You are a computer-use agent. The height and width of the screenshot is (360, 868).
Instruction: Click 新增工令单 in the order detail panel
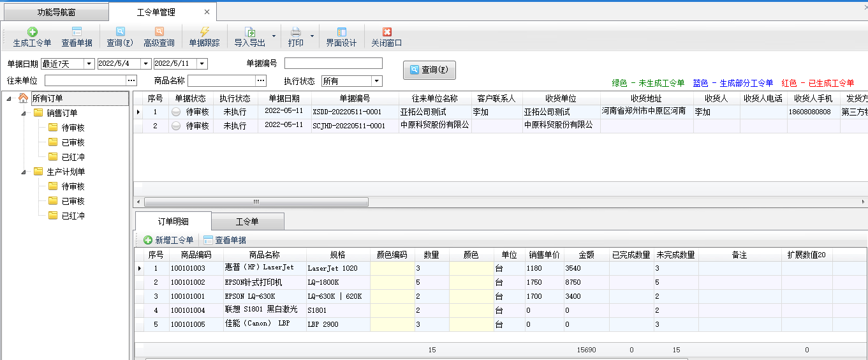[168, 240]
